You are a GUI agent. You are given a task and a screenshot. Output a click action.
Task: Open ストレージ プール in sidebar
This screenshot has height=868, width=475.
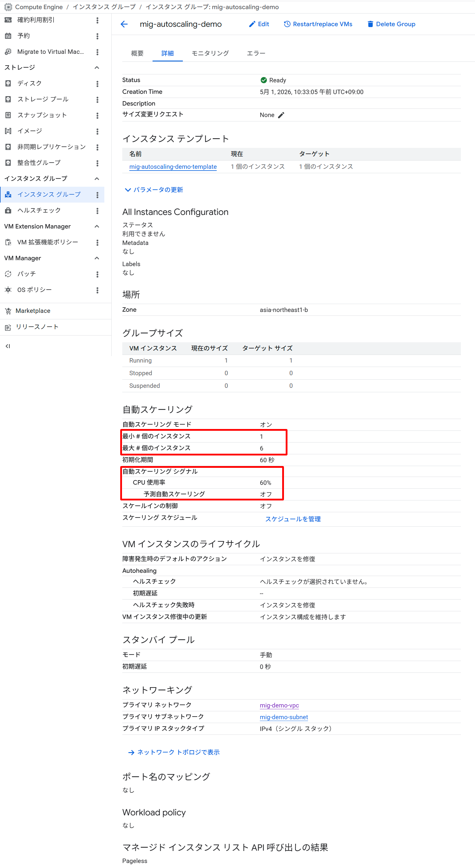[43, 99]
